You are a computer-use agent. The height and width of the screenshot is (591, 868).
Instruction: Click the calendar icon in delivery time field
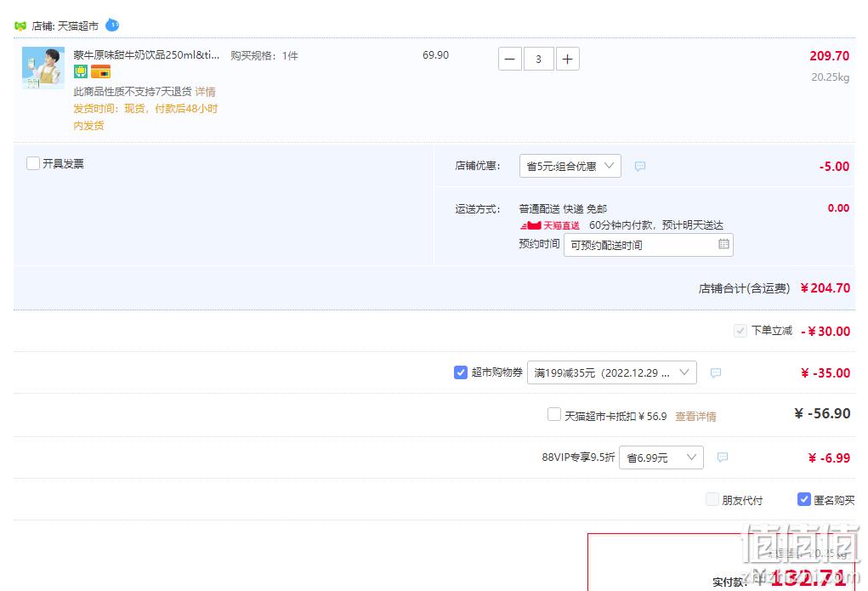click(x=723, y=244)
